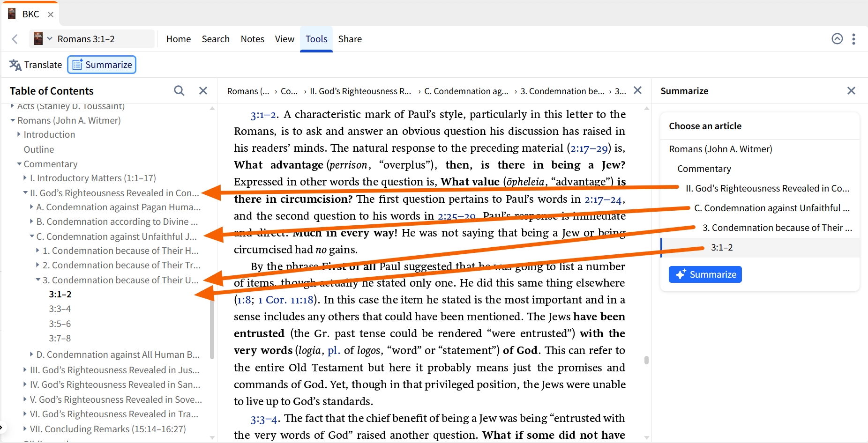Close the Table of Contents panel
The image size is (868, 443).
pos(203,90)
